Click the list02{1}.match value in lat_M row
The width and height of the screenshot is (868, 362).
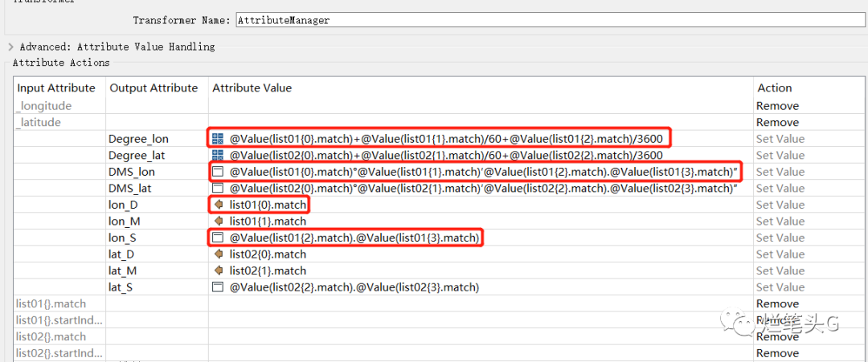268,270
